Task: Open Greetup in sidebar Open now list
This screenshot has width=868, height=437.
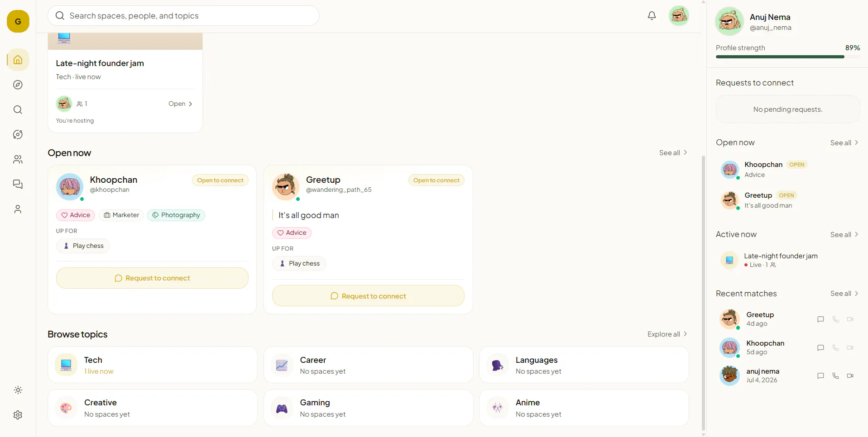Action: tap(788, 200)
